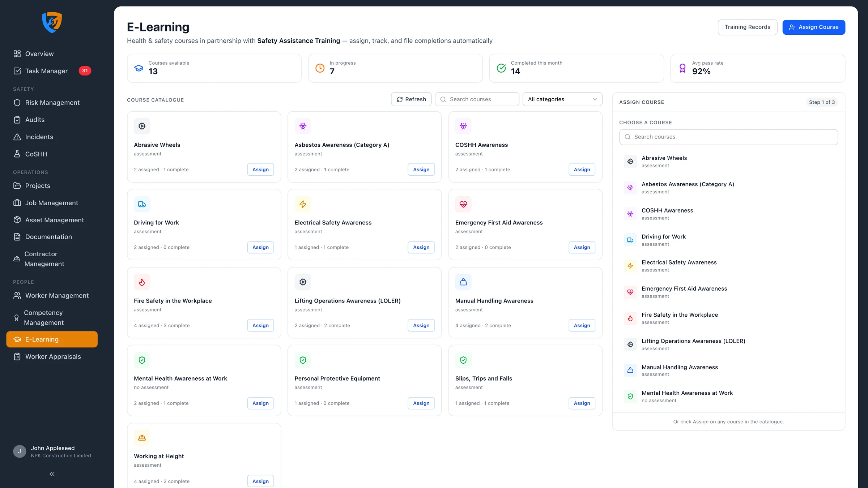
Task: Click the Abrasive Wheels gear icon in the catalogue
Action: click(142, 126)
